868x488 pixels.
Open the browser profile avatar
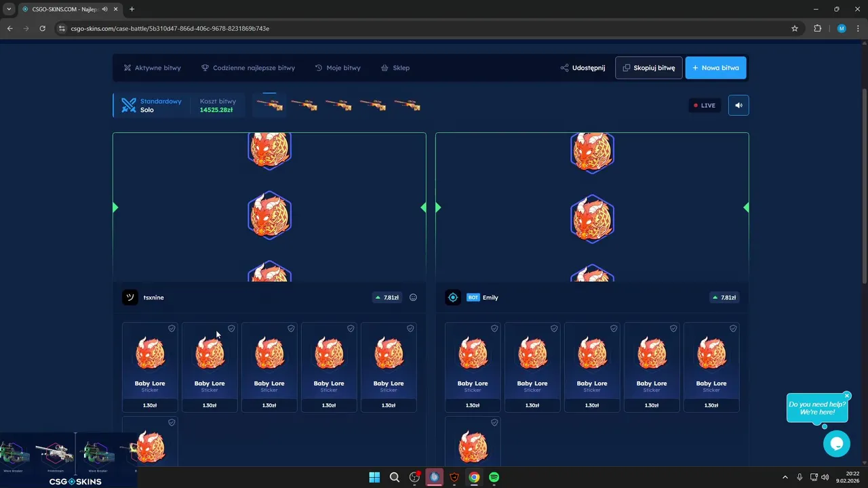point(842,28)
